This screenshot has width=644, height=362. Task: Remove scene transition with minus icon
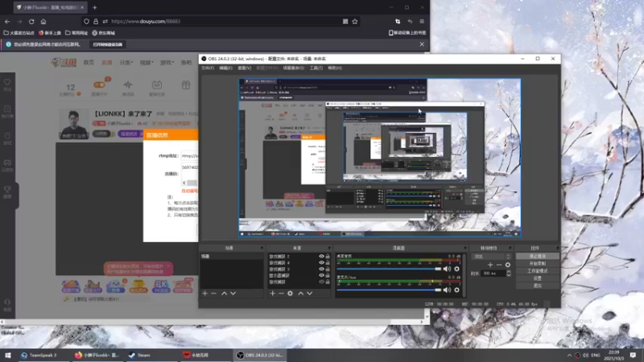pos(499,265)
